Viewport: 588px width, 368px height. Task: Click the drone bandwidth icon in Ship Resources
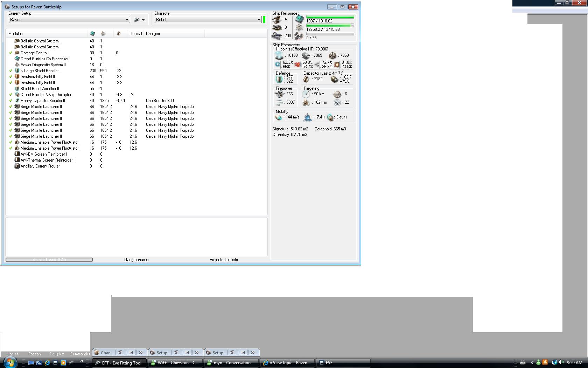(x=299, y=36)
